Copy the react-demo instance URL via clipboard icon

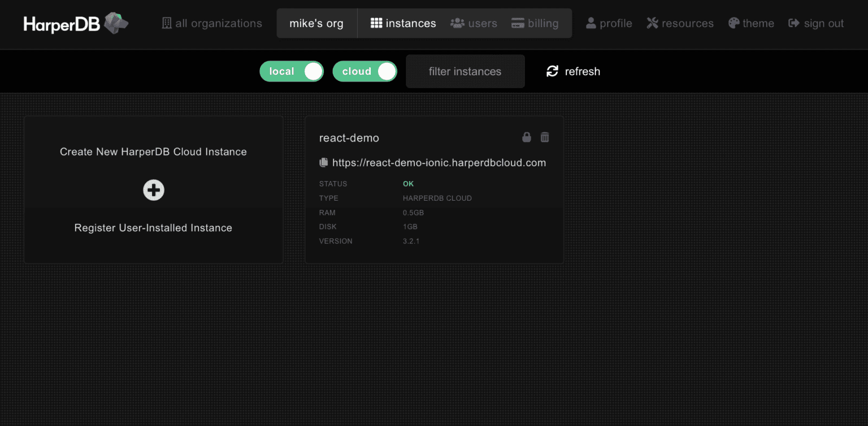click(x=323, y=162)
